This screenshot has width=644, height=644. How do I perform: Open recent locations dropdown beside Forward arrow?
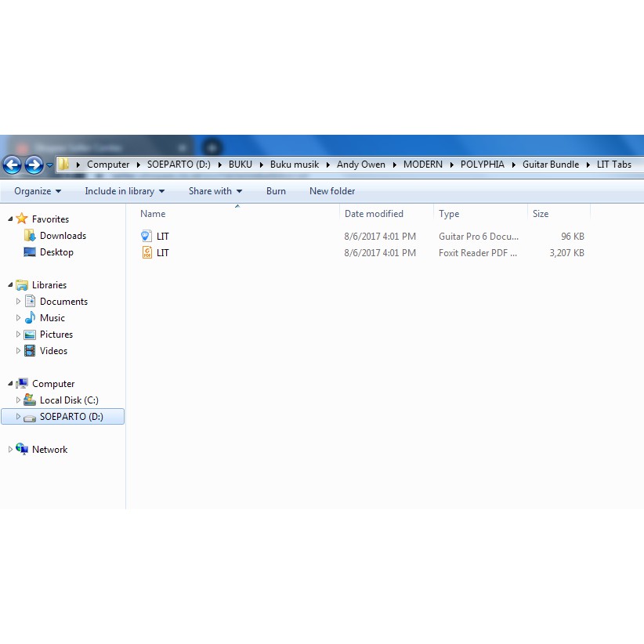pos(49,165)
